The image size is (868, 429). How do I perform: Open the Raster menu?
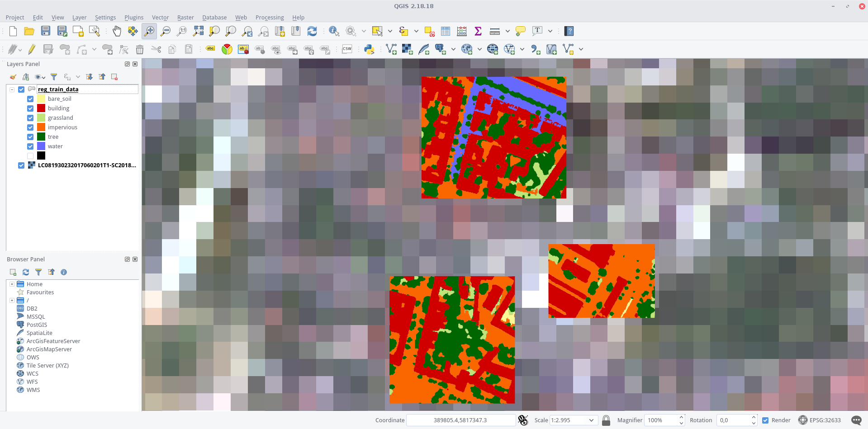pos(185,18)
